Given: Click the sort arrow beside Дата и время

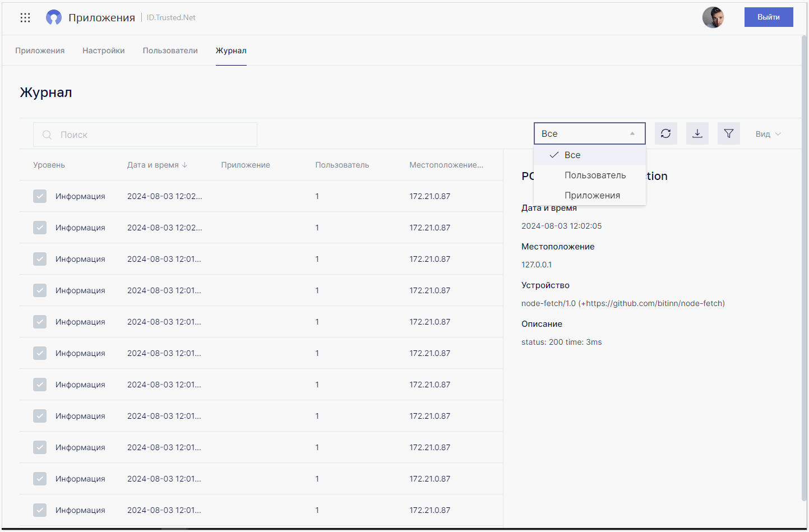Looking at the screenshot, I should coord(185,165).
